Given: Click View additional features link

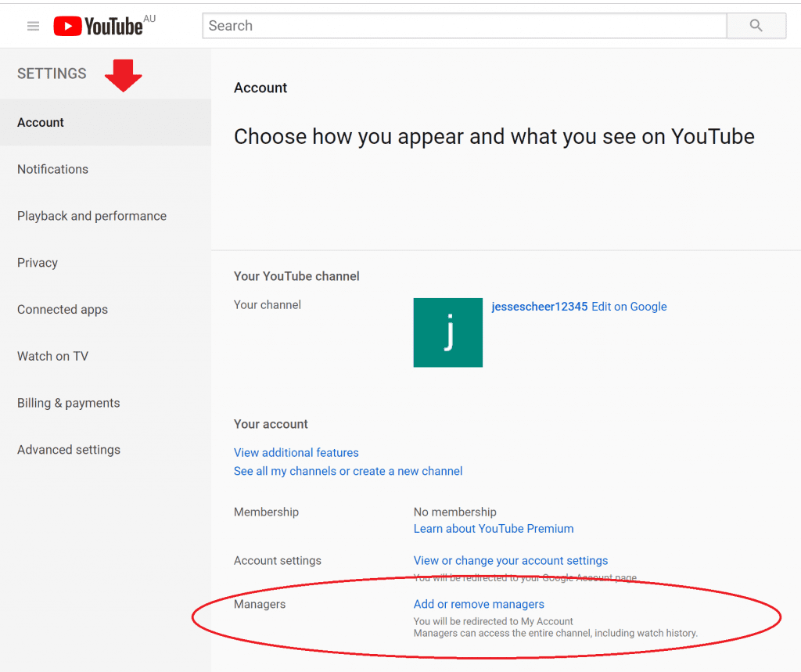Looking at the screenshot, I should click(296, 453).
